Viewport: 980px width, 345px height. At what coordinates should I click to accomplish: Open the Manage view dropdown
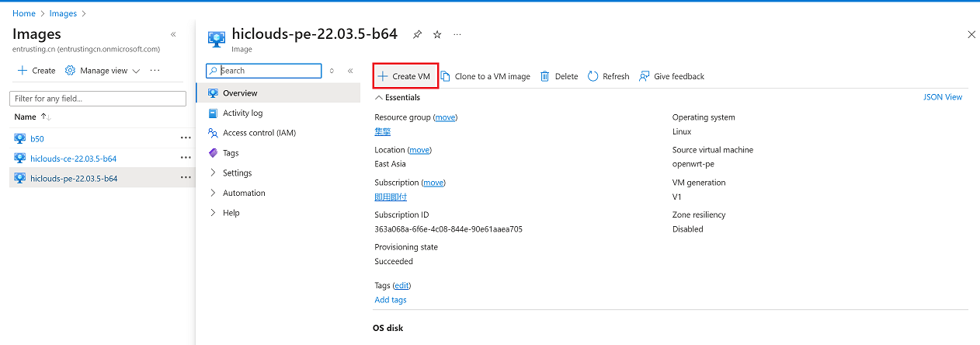[103, 70]
